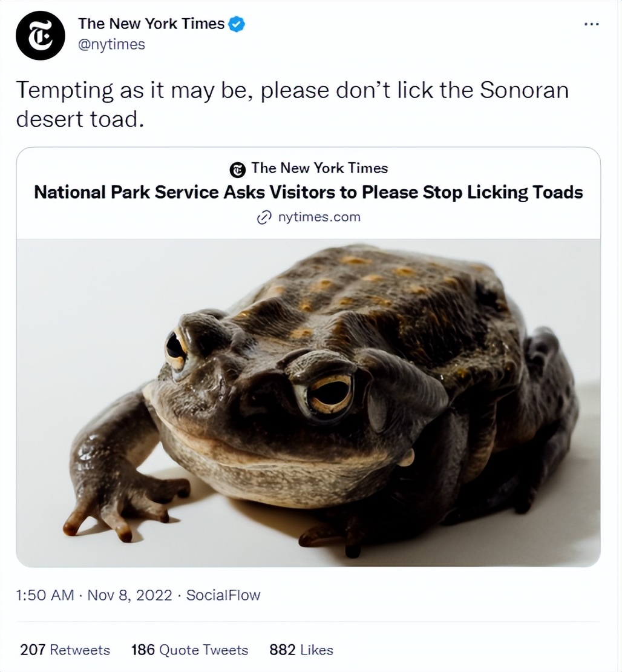Viewport: 622px width, 672px height.
Task: Follow the nytimes.com domain link
Action: click(x=319, y=217)
